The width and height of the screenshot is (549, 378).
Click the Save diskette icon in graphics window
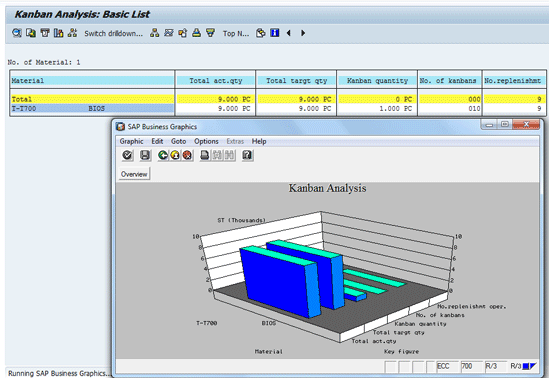(x=145, y=155)
